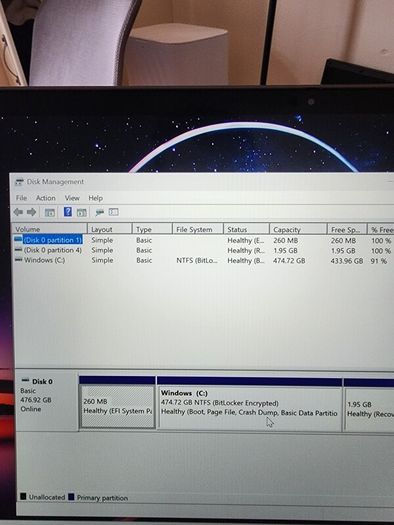Image resolution: width=394 pixels, height=525 pixels.
Task: Click the Simple layout cell for Windows (C:)
Action: pos(102,260)
